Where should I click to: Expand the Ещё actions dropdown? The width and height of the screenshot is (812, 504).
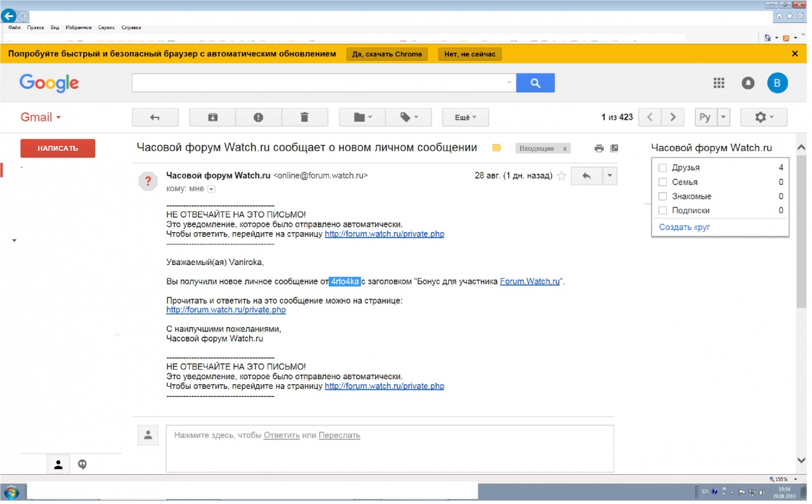pos(466,117)
